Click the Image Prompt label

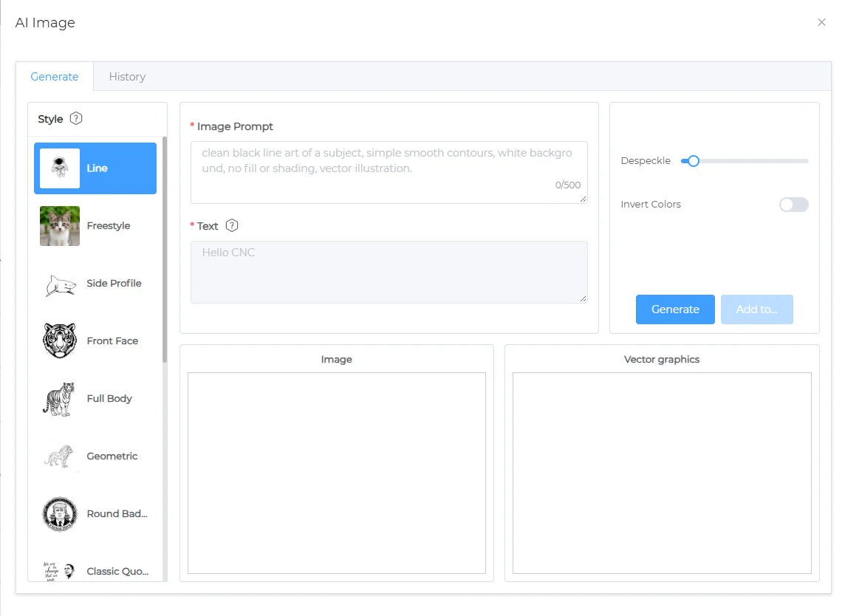click(x=235, y=126)
